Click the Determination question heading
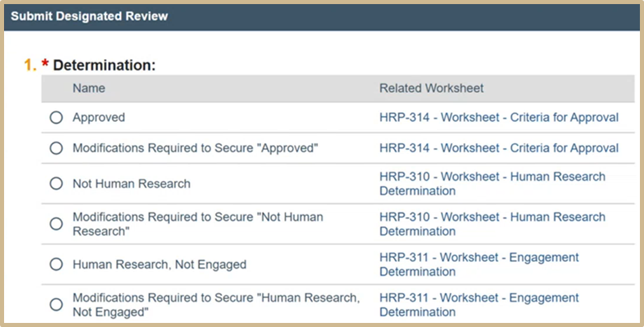 click(x=105, y=65)
